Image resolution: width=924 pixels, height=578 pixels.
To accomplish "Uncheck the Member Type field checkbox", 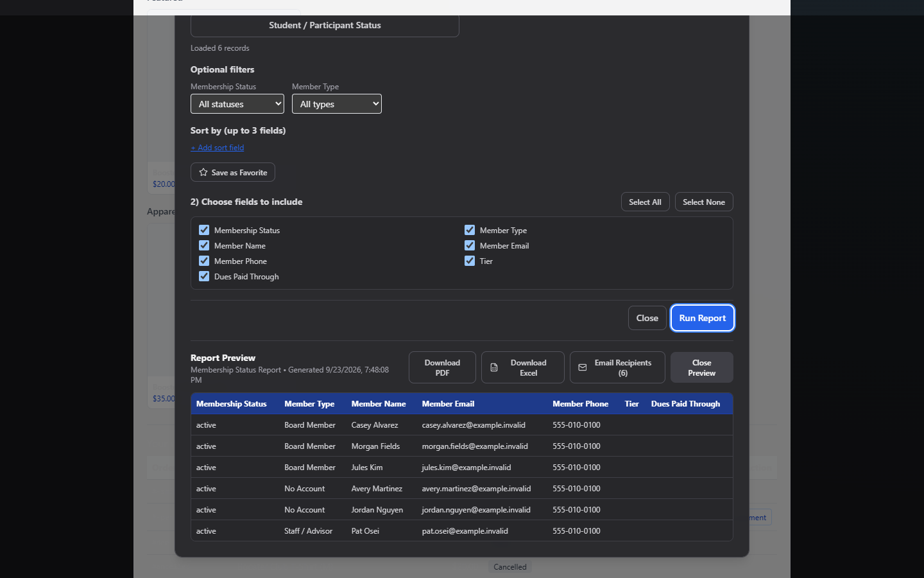I will coord(470,230).
